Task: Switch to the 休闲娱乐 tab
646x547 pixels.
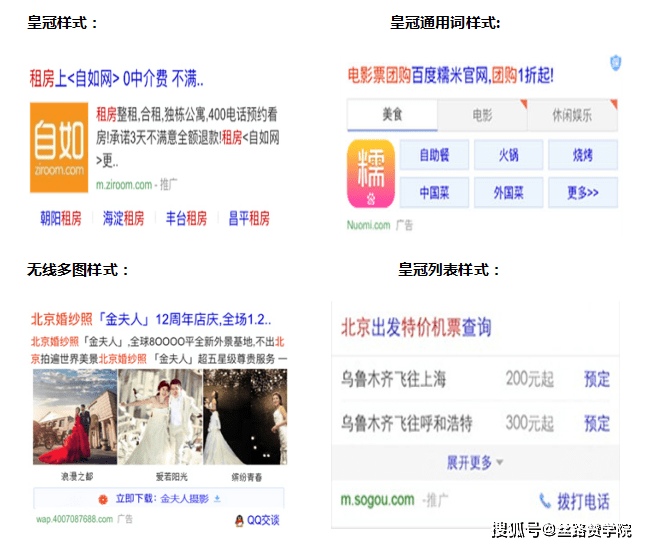Action: (572, 115)
